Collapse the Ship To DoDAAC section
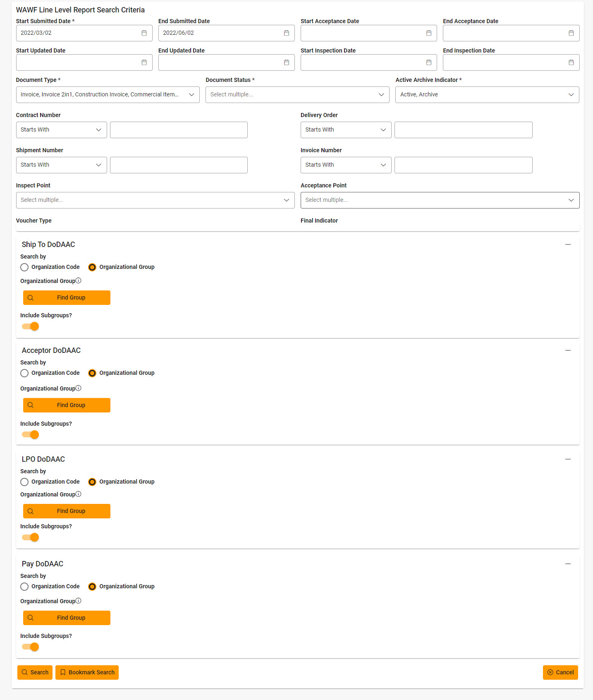 coord(568,245)
